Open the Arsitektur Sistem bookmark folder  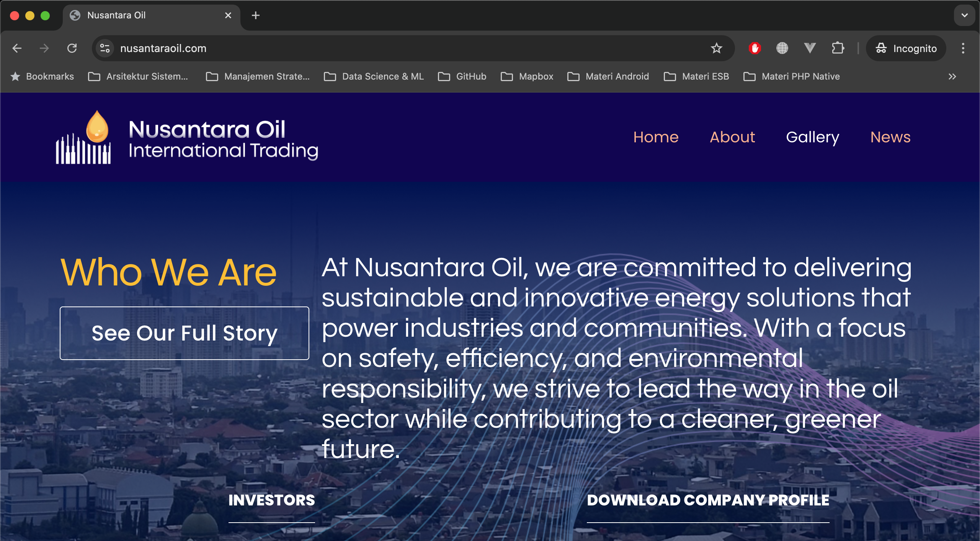tap(138, 77)
